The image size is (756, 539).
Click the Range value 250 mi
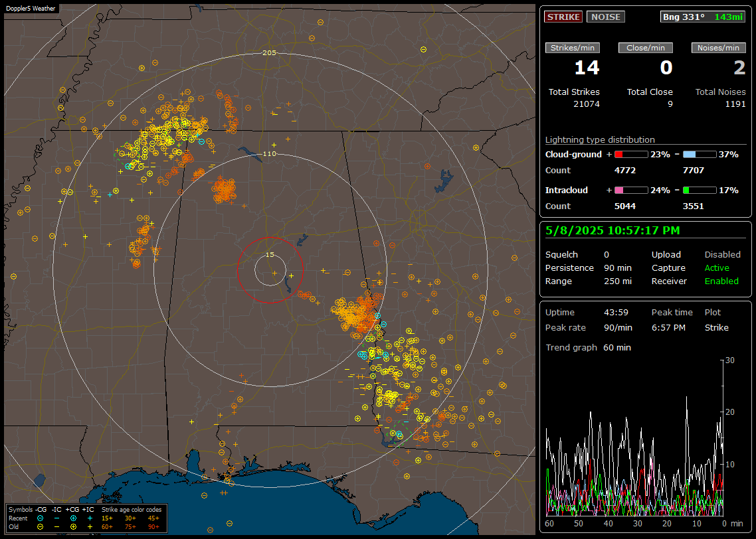point(618,281)
